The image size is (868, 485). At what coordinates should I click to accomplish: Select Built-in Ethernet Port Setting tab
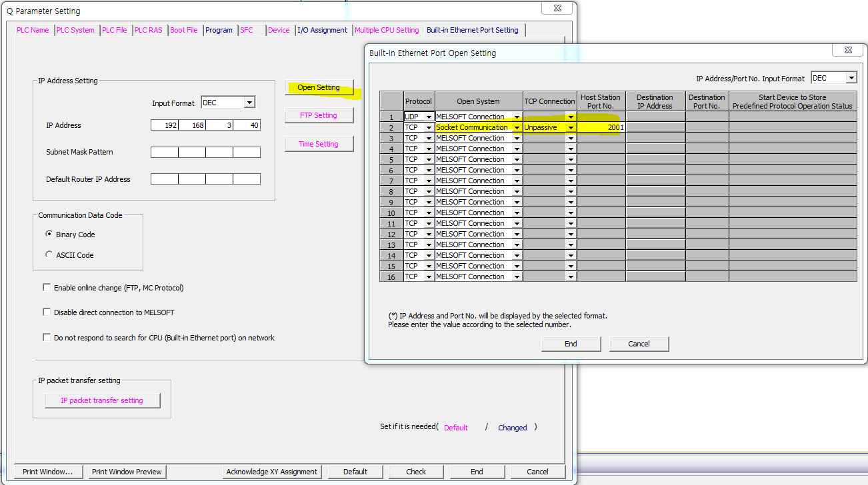[x=473, y=29]
